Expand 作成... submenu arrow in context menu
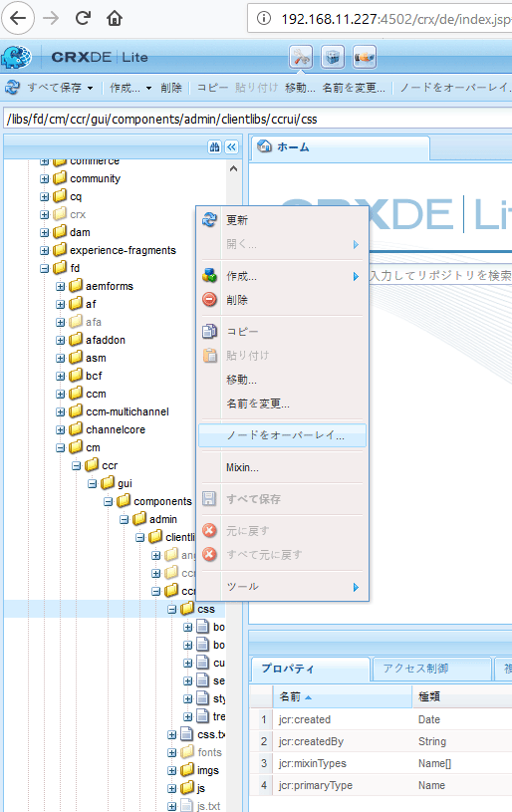 coord(356,276)
